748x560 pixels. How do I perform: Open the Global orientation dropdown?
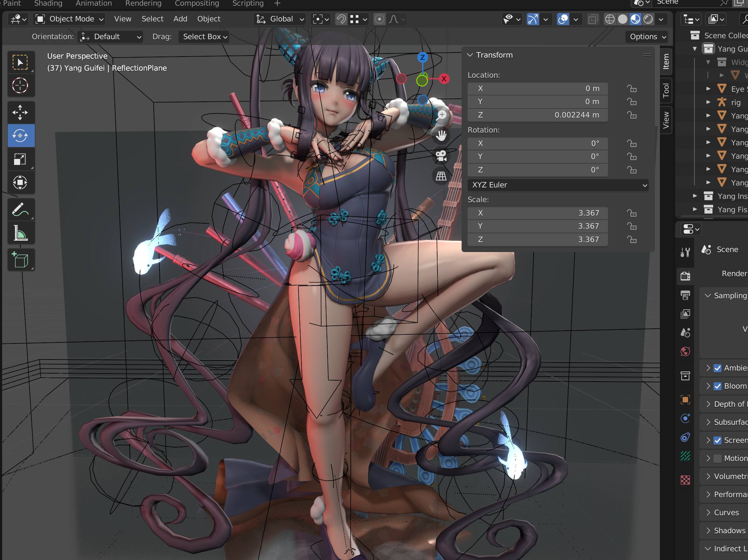click(280, 19)
